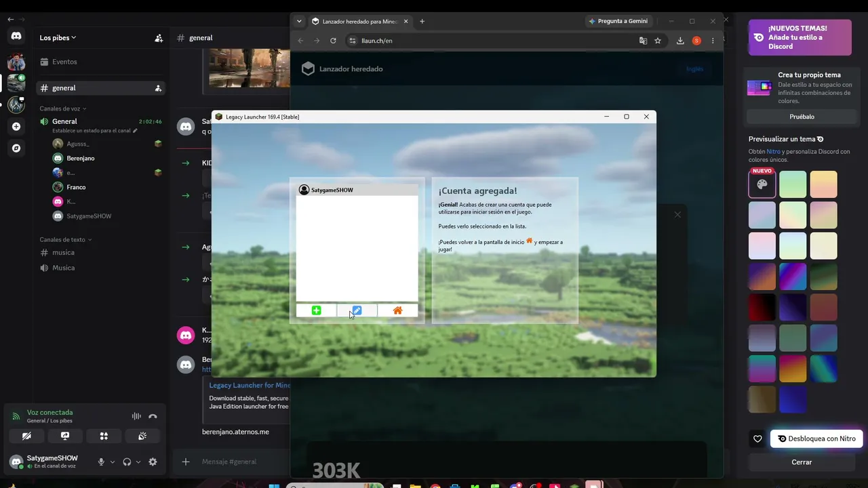Open the Chrome three-dot menu
Image resolution: width=868 pixels, height=488 pixels.
(713, 41)
